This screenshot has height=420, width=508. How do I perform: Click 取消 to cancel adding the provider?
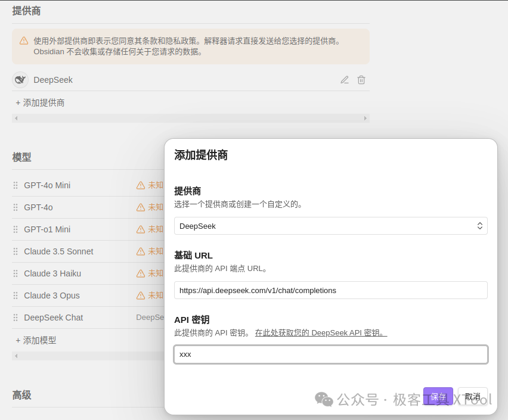(473, 396)
